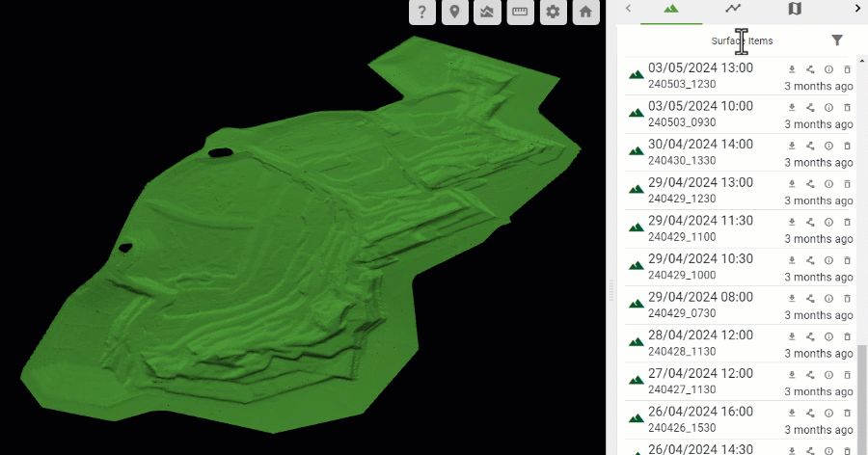Select the ruler measure tool

click(521, 12)
